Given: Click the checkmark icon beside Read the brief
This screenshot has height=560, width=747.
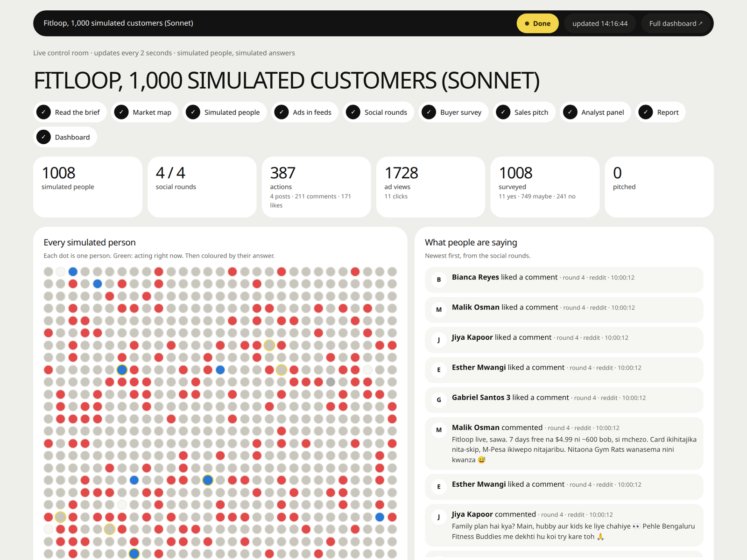Looking at the screenshot, I should [43, 112].
